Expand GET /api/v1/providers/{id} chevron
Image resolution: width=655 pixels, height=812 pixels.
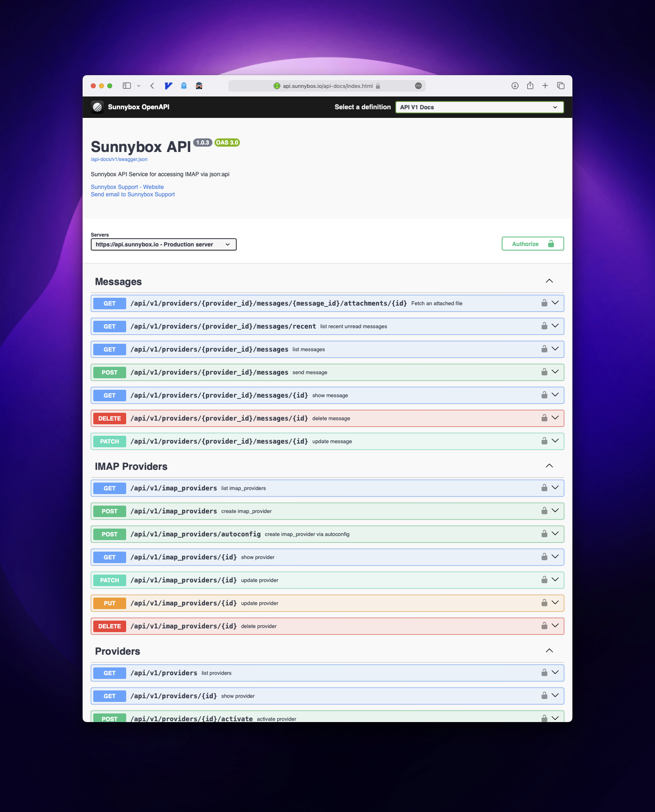555,696
